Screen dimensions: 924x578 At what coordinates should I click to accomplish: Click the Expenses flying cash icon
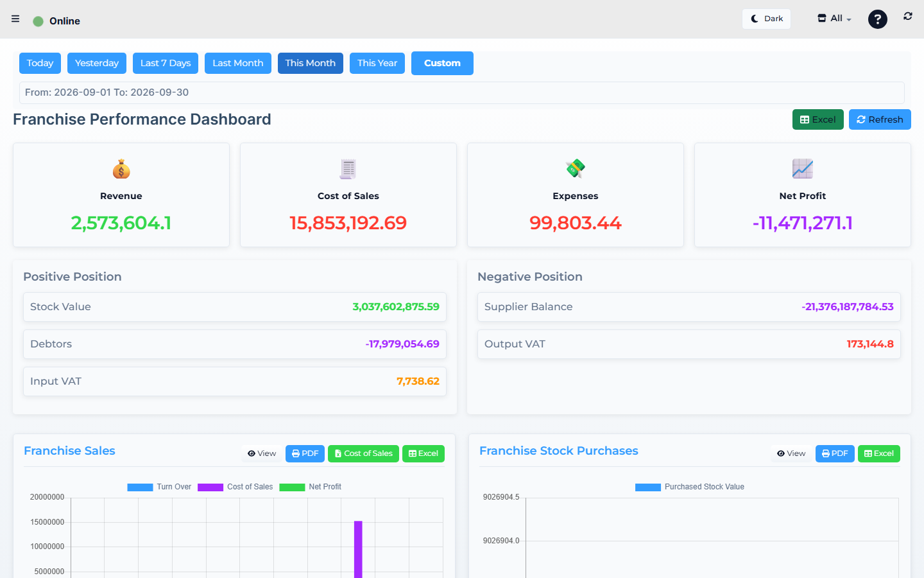tap(576, 169)
